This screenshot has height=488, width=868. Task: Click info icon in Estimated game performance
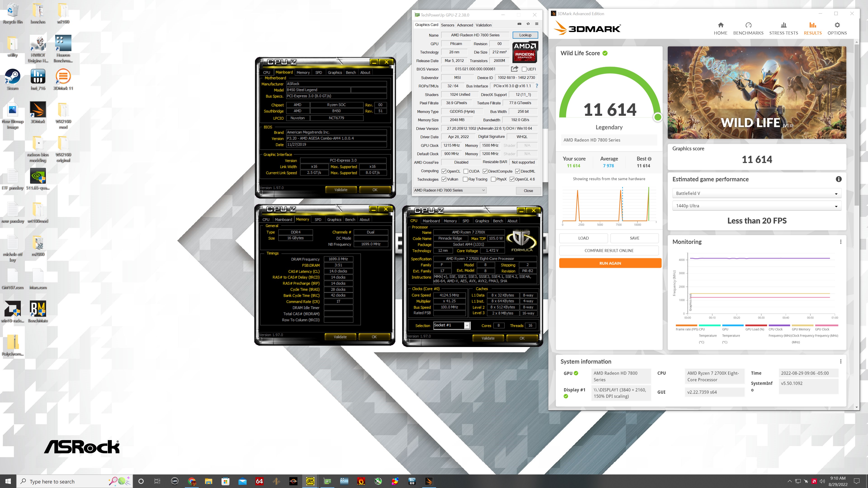pos(839,179)
